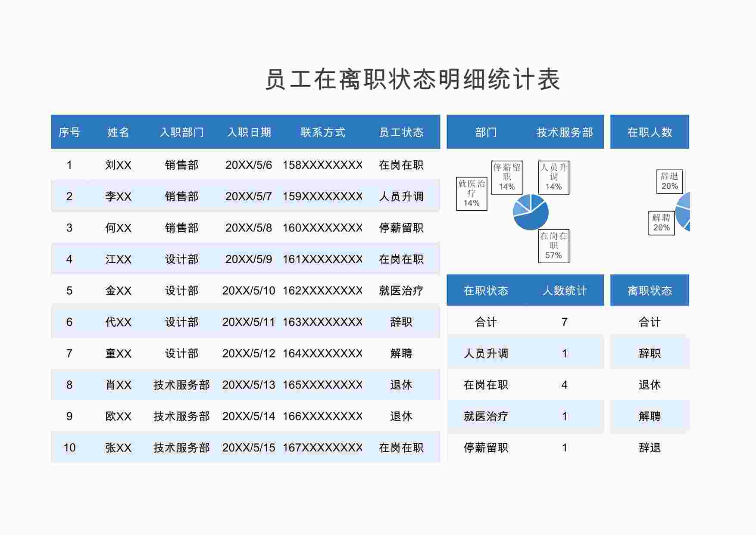The width and height of the screenshot is (756, 535).
Task: Click the 在职状态 pie chart
Action: (531, 212)
